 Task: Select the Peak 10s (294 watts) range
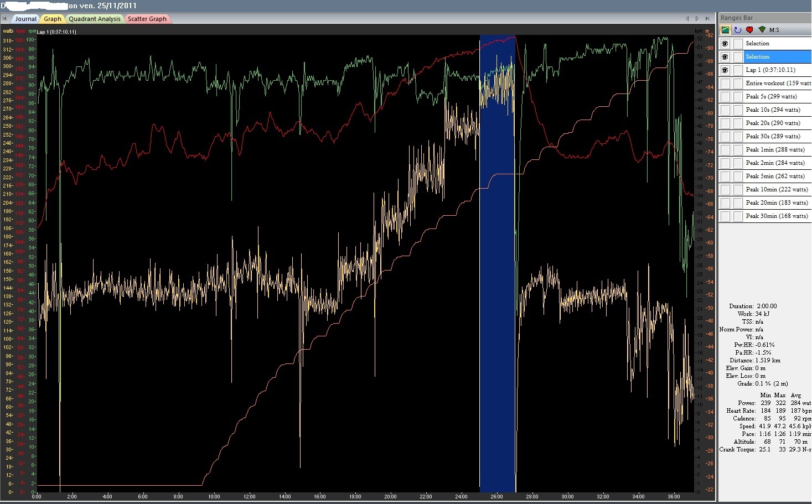[x=778, y=110]
